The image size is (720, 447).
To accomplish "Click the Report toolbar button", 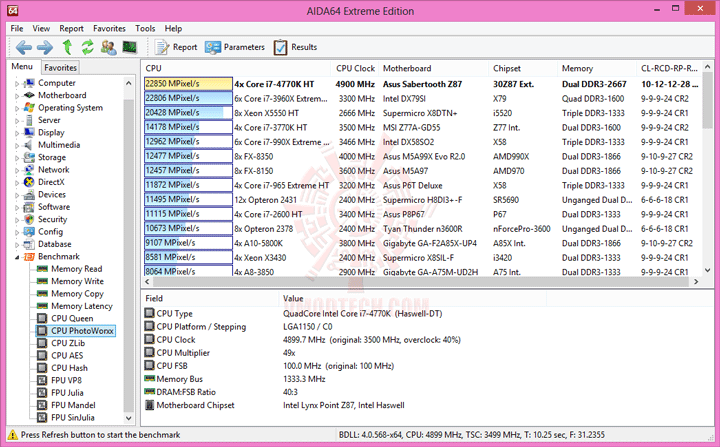I will (x=176, y=47).
